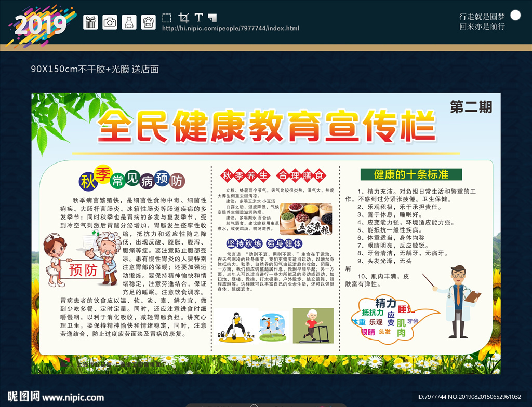Image resolution: width=532 pixels, height=407 pixels.
Task: Select the crop tool icon
Action: coord(183,18)
